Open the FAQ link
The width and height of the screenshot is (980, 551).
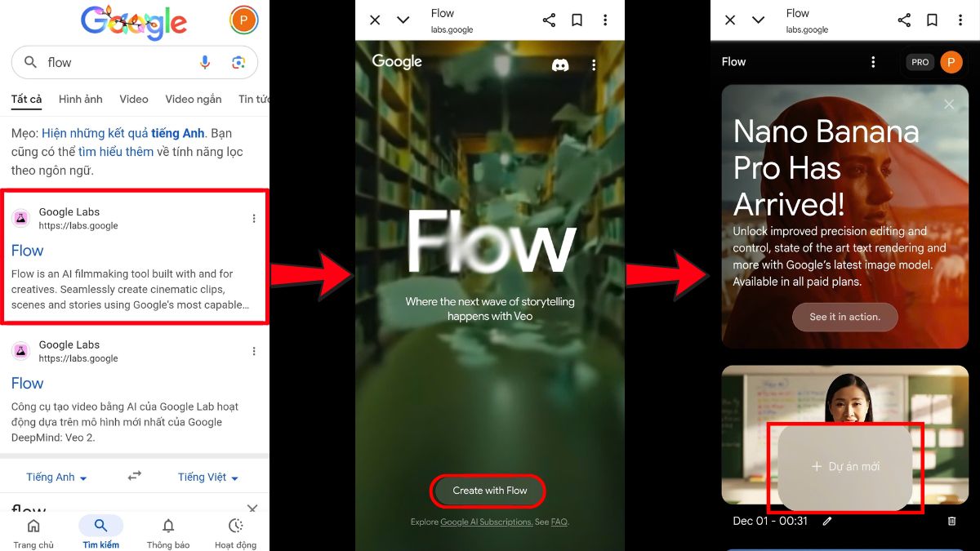559,522
